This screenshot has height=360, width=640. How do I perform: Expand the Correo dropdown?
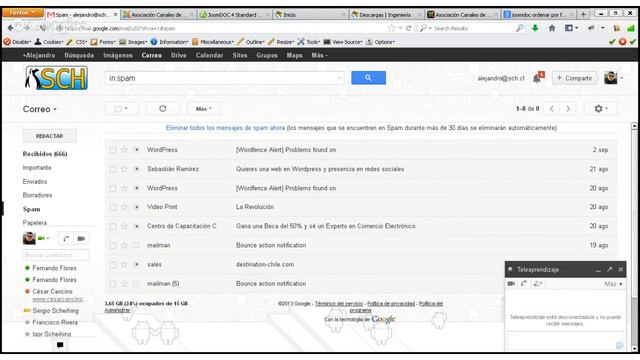(40, 109)
